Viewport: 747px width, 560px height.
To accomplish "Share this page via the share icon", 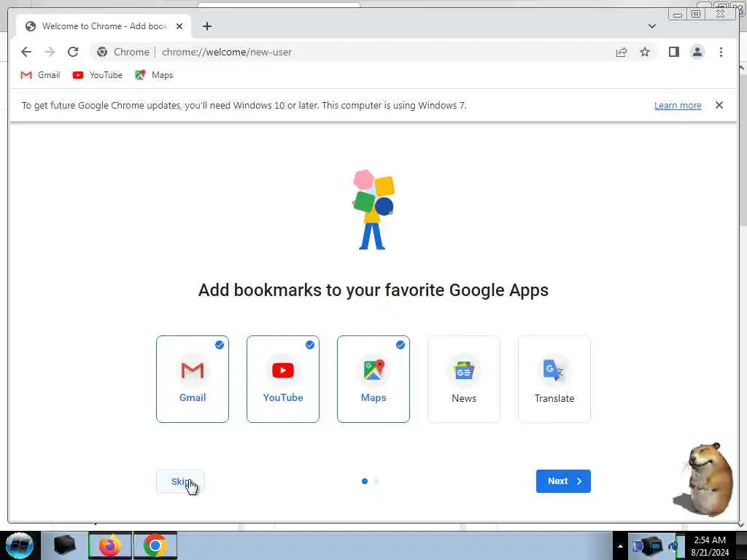I will click(x=622, y=52).
